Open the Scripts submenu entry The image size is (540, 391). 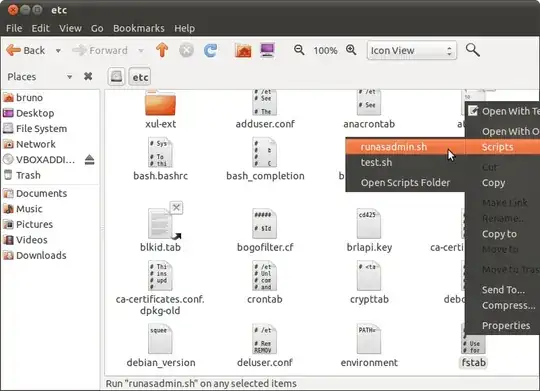[x=503, y=147]
